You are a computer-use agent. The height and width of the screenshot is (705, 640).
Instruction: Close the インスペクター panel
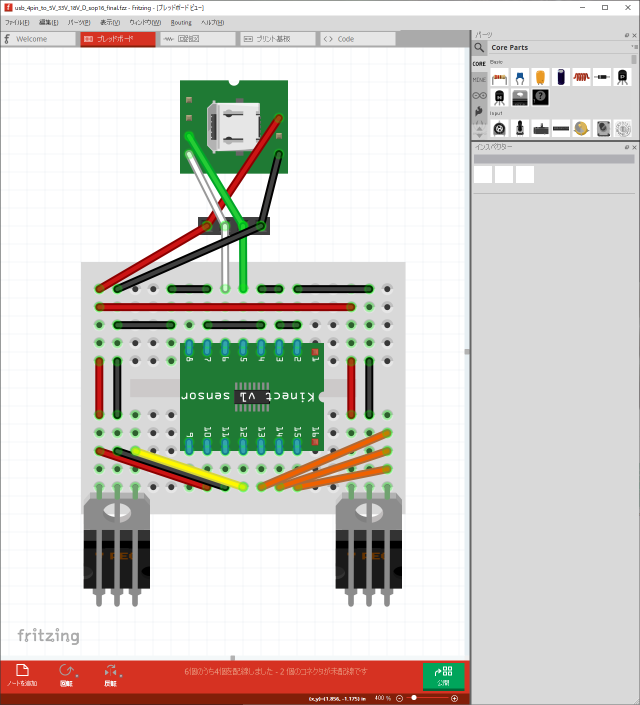click(635, 147)
